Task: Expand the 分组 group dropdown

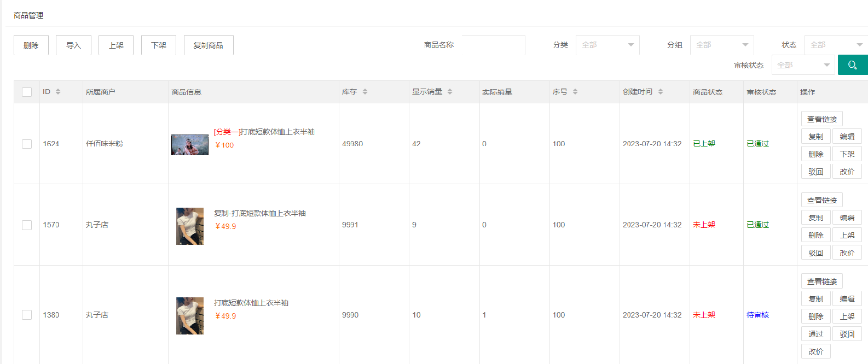Action: (x=721, y=45)
